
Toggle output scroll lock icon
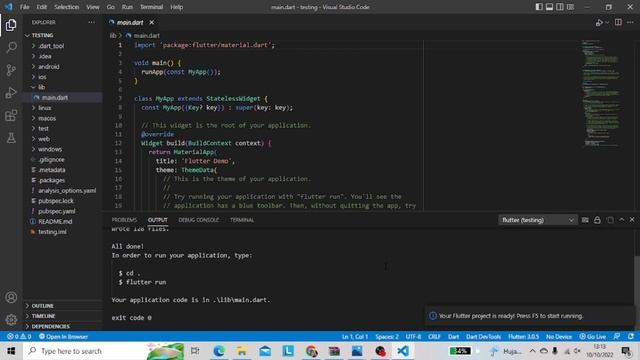(597, 220)
